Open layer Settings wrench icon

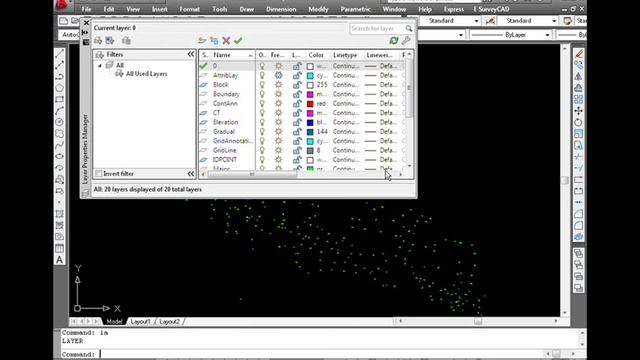pos(406,40)
